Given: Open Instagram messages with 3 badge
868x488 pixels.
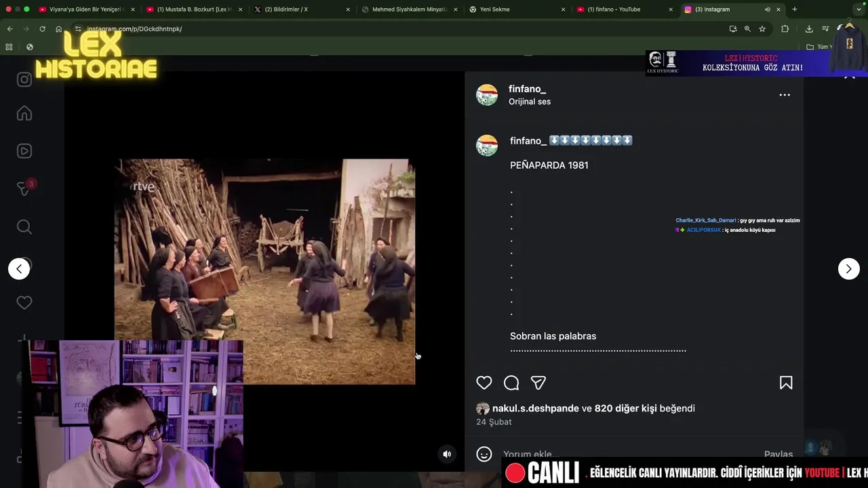Looking at the screenshot, I should click(x=24, y=188).
